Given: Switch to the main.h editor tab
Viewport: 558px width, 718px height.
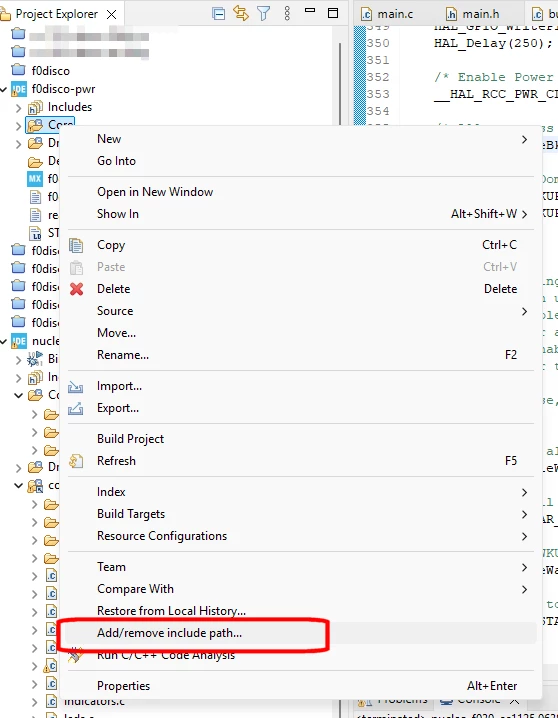Looking at the screenshot, I should point(473,14).
